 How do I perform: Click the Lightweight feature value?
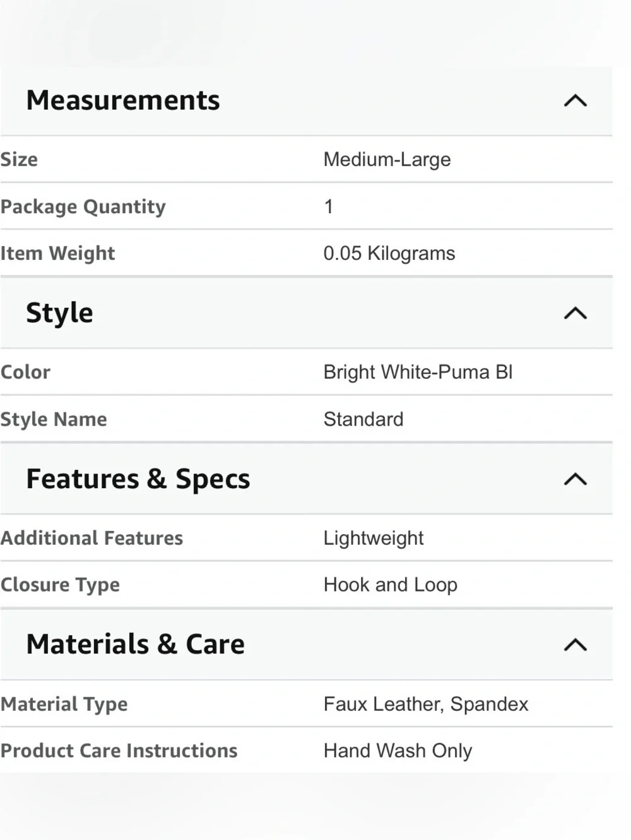[373, 538]
